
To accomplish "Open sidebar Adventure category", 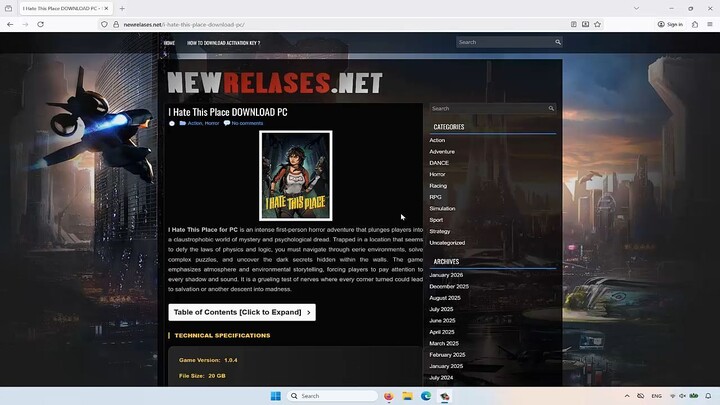I will 442,152.
